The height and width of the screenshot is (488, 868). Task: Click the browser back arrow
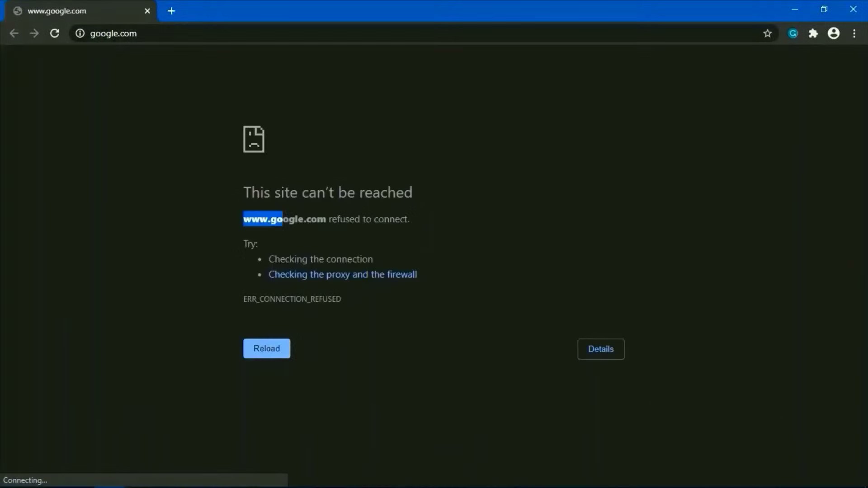pos(14,33)
